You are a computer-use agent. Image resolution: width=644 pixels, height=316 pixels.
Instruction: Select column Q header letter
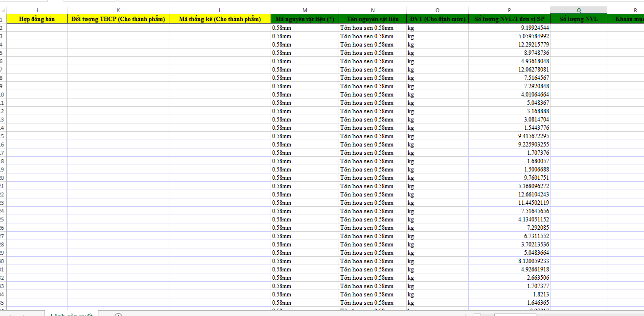pyautogui.click(x=579, y=10)
